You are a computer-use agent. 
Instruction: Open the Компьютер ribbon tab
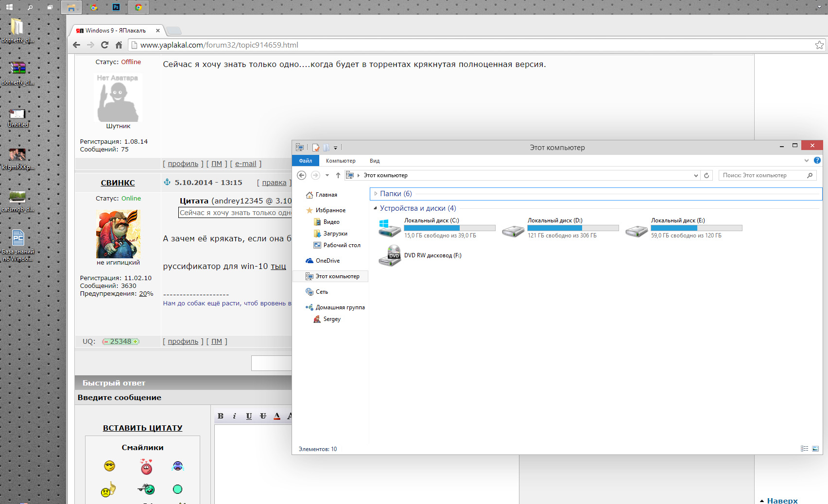point(341,161)
